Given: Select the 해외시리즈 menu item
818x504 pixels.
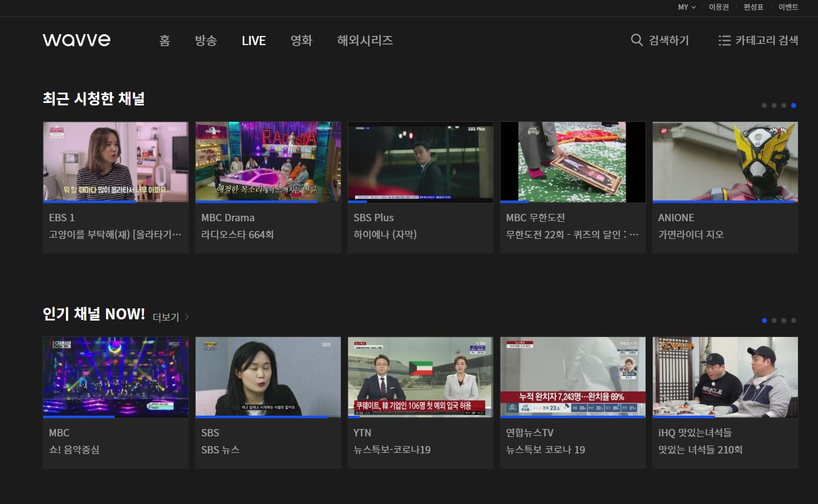Looking at the screenshot, I should click(x=365, y=40).
